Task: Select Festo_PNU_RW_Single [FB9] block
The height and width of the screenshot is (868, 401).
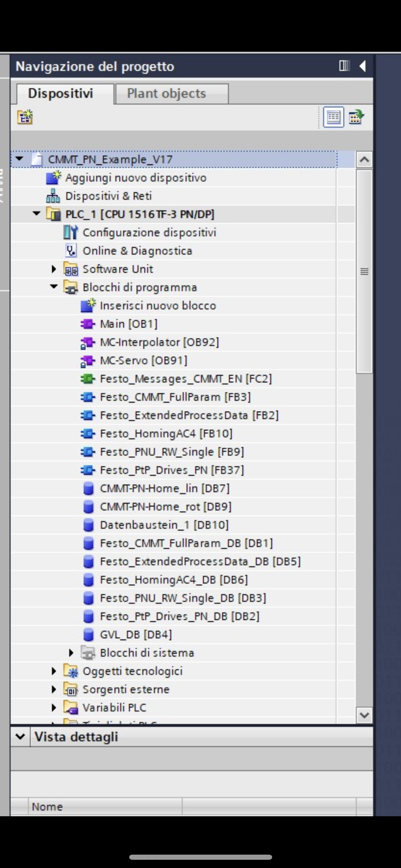Action: [172, 451]
